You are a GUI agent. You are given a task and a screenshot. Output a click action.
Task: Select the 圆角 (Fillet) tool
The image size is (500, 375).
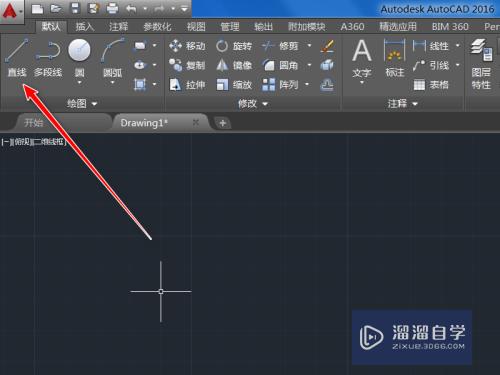(x=280, y=65)
